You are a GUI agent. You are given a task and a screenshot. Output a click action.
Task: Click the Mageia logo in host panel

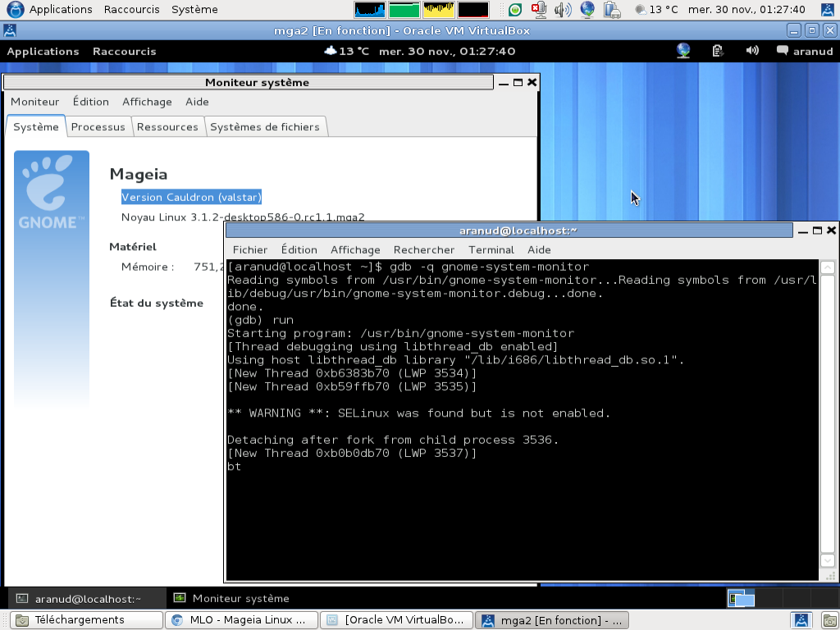coord(15,10)
